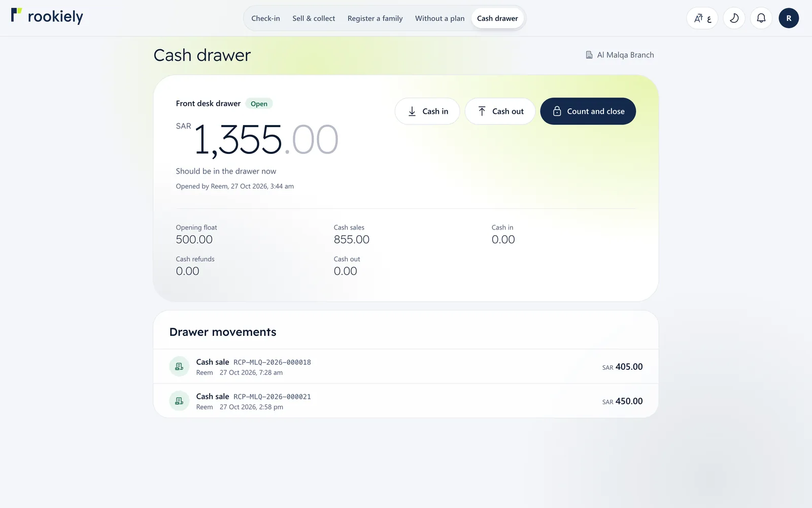Click the Front desk drawer title

208,104
